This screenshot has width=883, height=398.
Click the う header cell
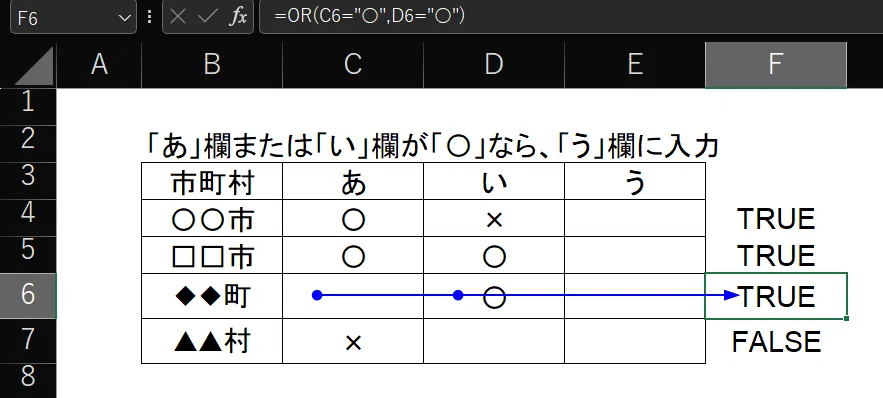635,181
